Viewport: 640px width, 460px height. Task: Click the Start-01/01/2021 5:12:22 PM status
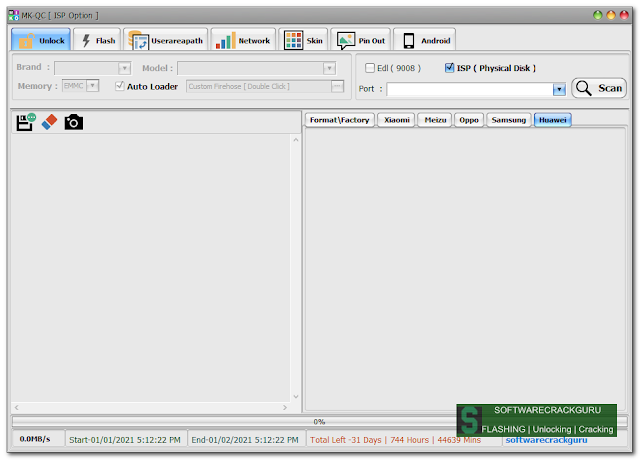click(x=125, y=440)
